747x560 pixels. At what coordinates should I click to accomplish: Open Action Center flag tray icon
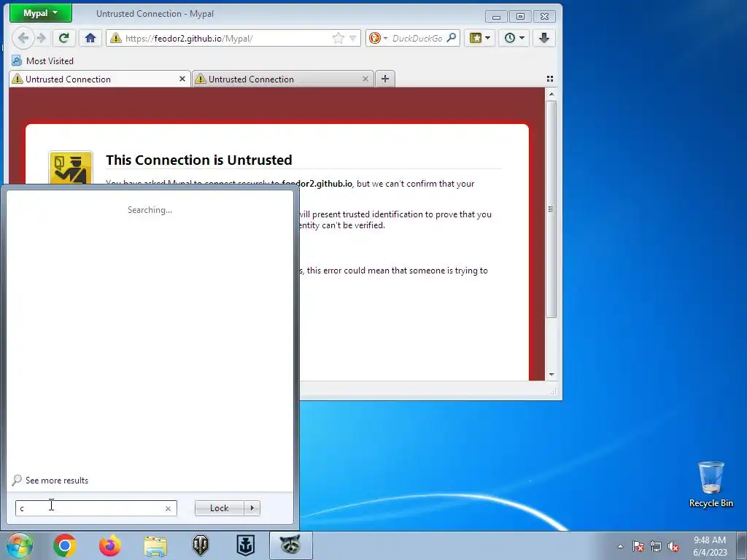(x=638, y=546)
